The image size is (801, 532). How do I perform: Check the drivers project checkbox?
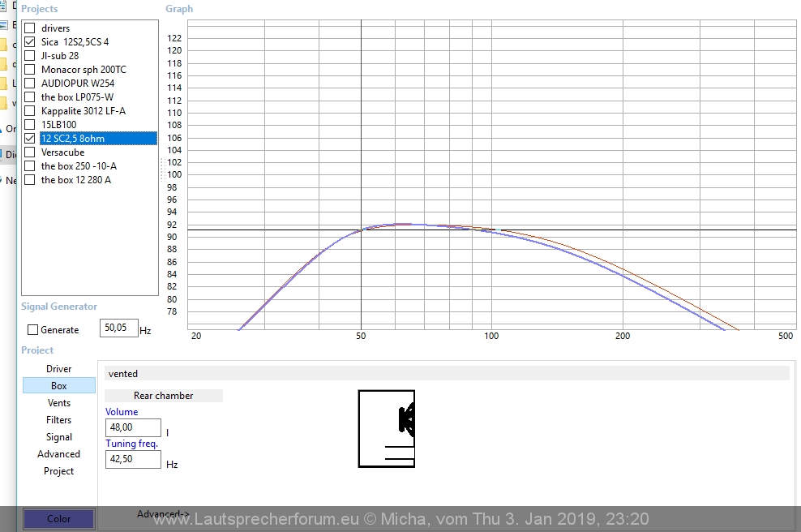point(30,28)
